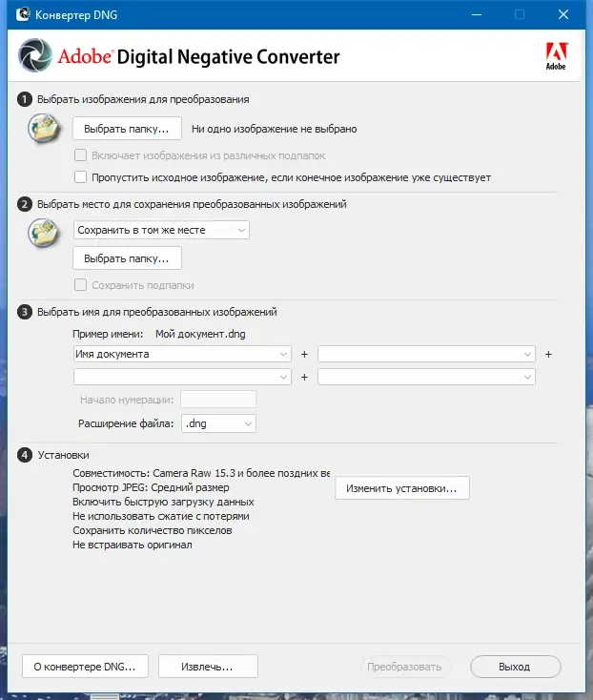593x700 pixels.
Task: Open the ".dng" file extension dropdown
Action: [218, 423]
